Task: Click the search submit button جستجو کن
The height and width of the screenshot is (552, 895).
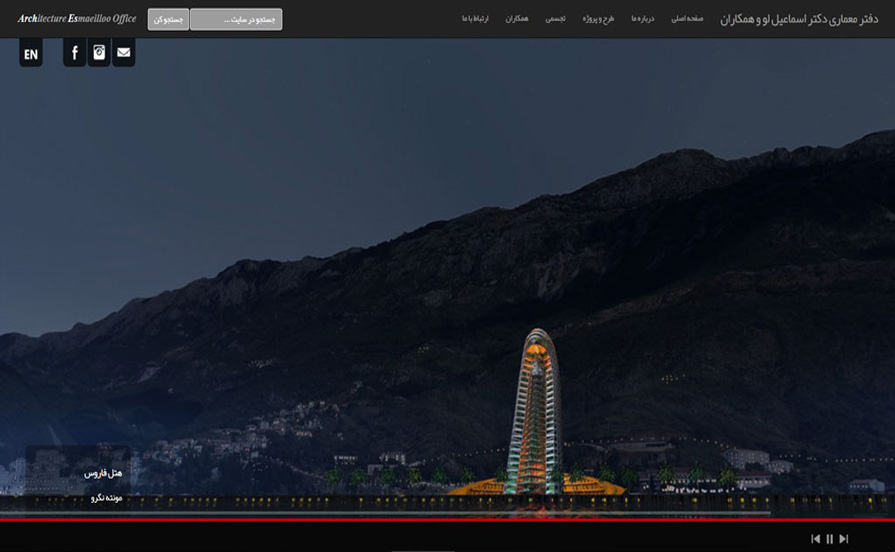Action: click(x=168, y=19)
